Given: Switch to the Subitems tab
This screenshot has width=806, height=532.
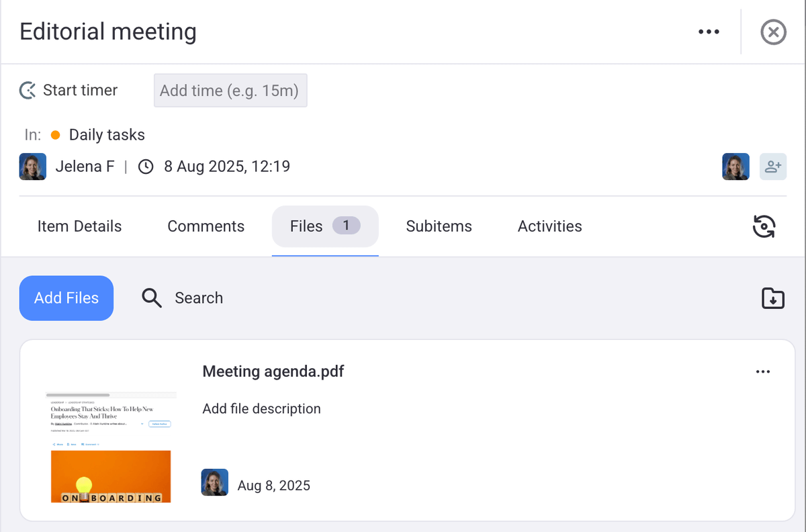Looking at the screenshot, I should pyautogui.click(x=439, y=226).
